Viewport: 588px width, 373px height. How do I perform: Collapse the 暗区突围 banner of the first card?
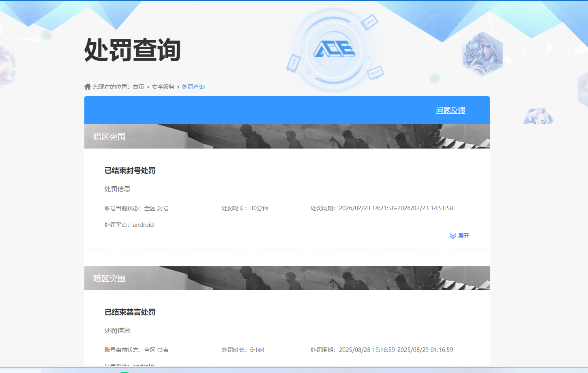point(109,136)
